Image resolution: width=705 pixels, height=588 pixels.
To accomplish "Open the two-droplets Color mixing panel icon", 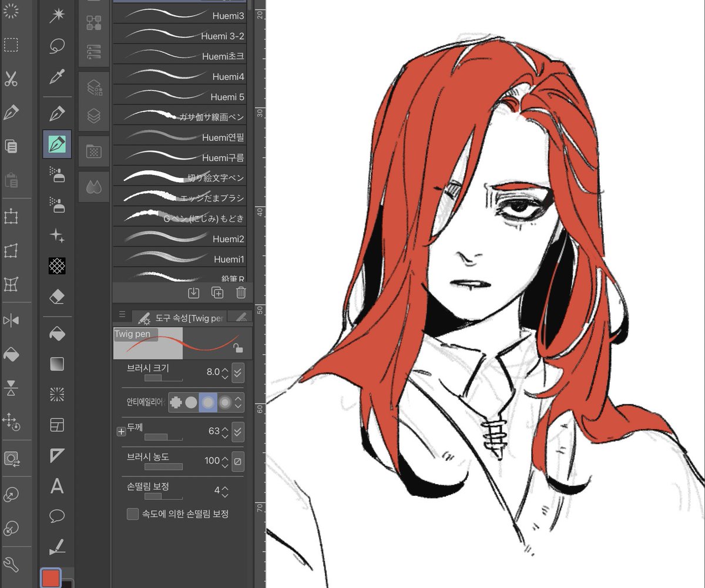I will click(x=94, y=187).
